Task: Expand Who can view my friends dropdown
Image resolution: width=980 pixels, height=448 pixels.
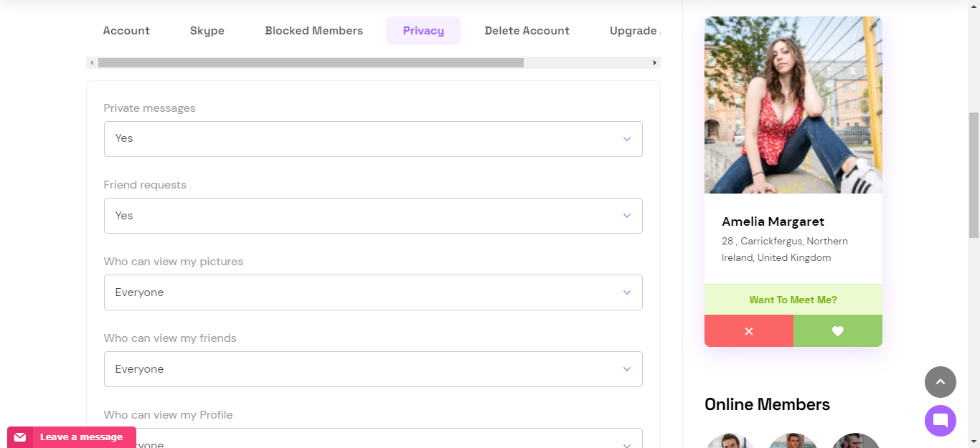Action: pyautogui.click(x=373, y=369)
